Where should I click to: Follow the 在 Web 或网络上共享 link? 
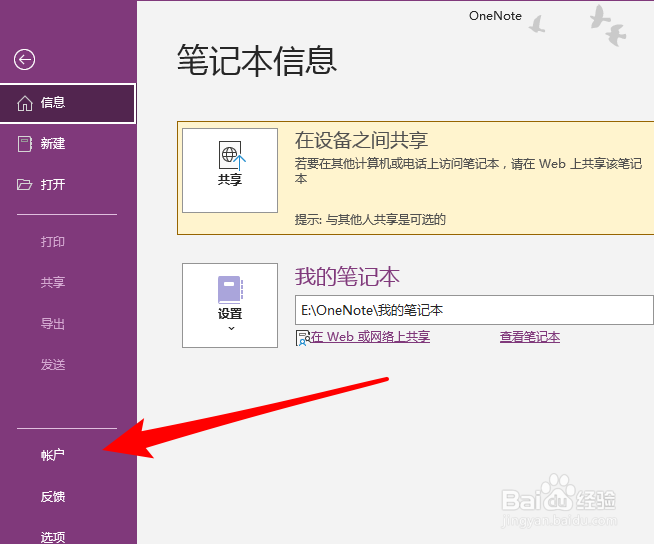pyautogui.click(x=370, y=337)
